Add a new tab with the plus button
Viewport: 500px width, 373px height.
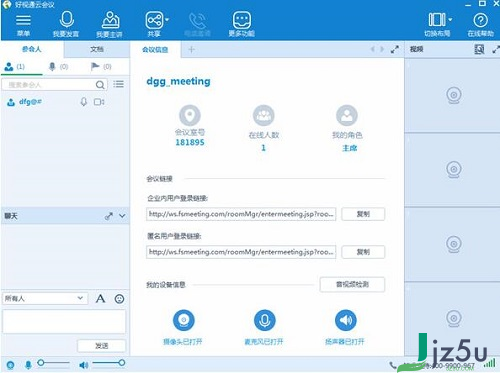click(x=191, y=50)
